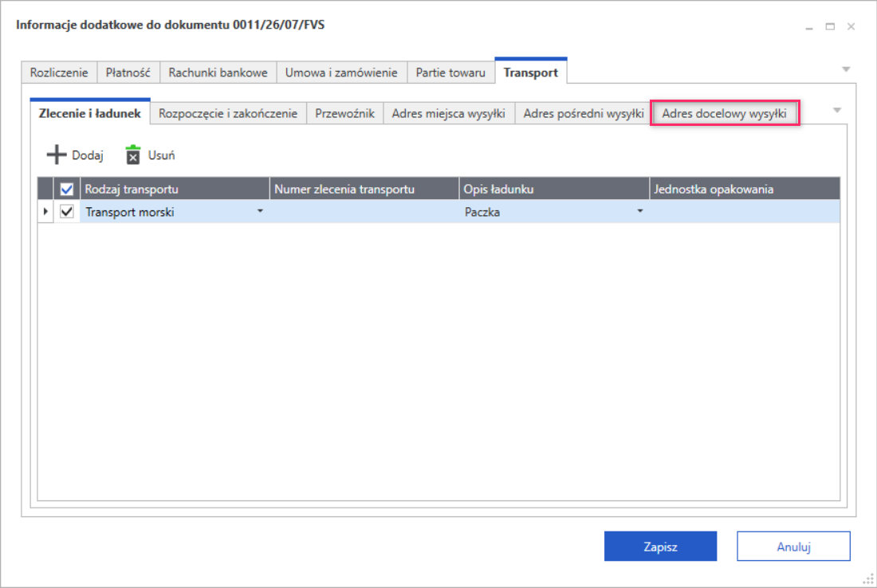
Task: Switch to the Rozliczenie tab
Action: [59, 73]
